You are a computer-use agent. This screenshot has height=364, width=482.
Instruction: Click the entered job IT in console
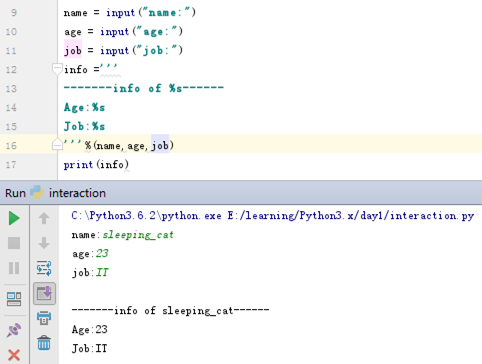tap(102, 273)
